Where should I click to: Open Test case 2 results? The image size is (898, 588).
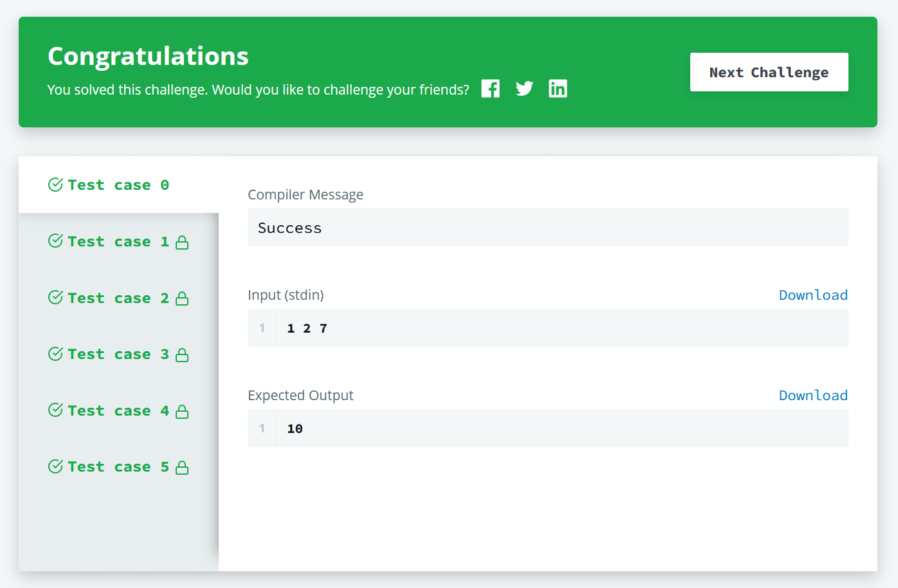(x=116, y=297)
